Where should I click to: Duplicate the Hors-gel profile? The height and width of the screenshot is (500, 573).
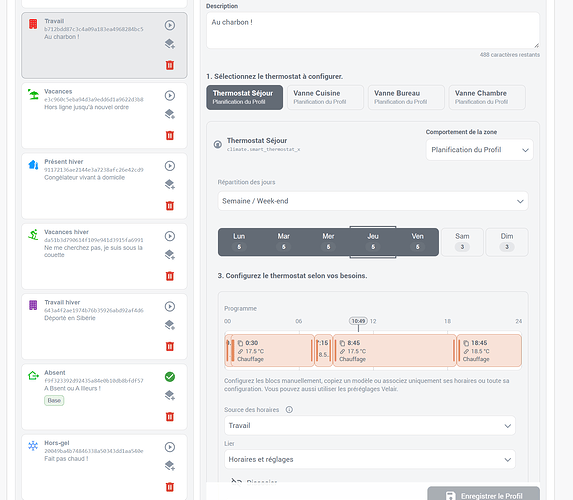pyautogui.click(x=170, y=466)
